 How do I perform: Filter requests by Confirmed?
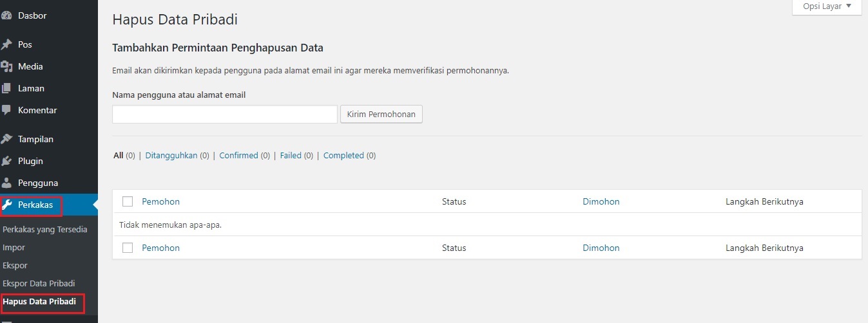pyautogui.click(x=238, y=156)
